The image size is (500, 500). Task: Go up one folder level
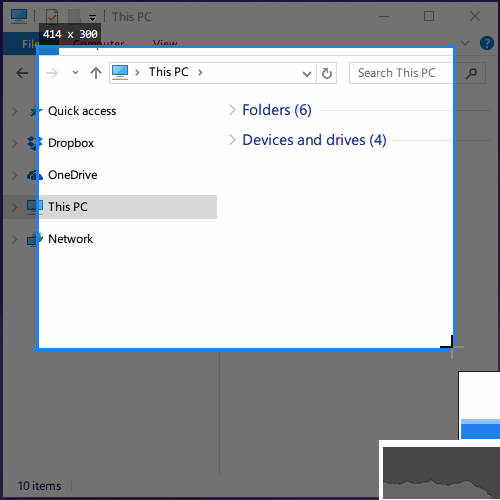tap(96, 73)
